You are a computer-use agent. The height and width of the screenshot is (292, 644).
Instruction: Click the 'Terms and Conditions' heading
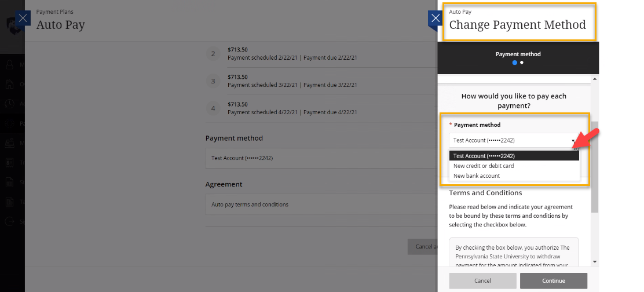click(x=485, y=193)
